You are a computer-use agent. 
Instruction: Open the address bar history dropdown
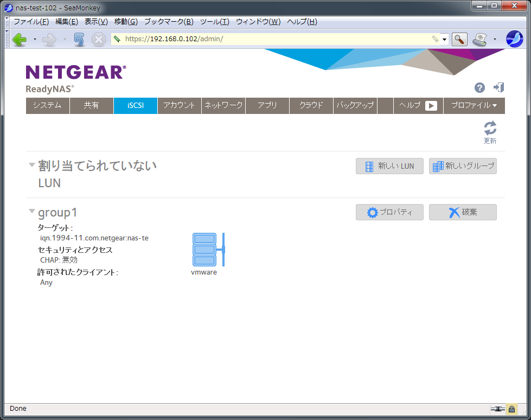click(444, 39)
